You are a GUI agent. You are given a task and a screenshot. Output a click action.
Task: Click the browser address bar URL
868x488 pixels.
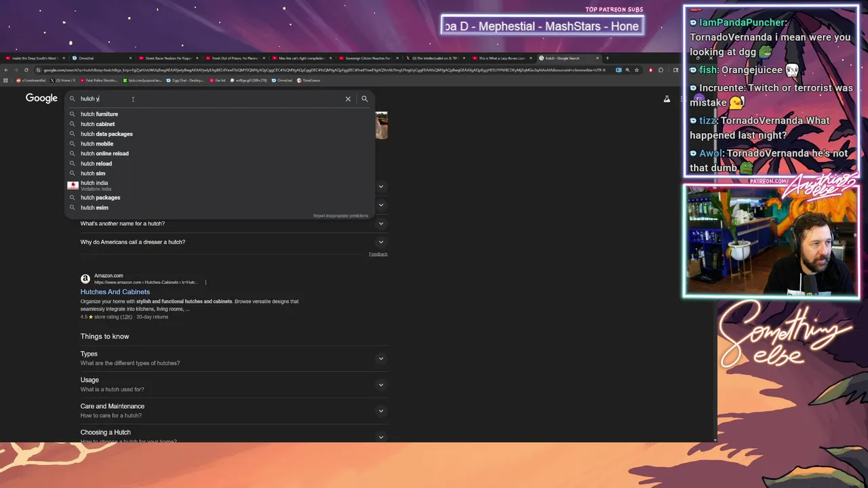click(324, 70)
